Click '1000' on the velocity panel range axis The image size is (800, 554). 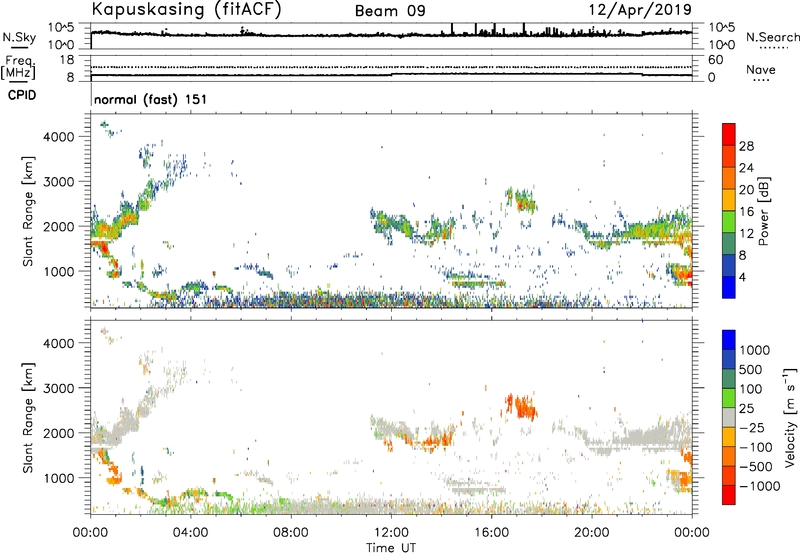coord(59,478)
